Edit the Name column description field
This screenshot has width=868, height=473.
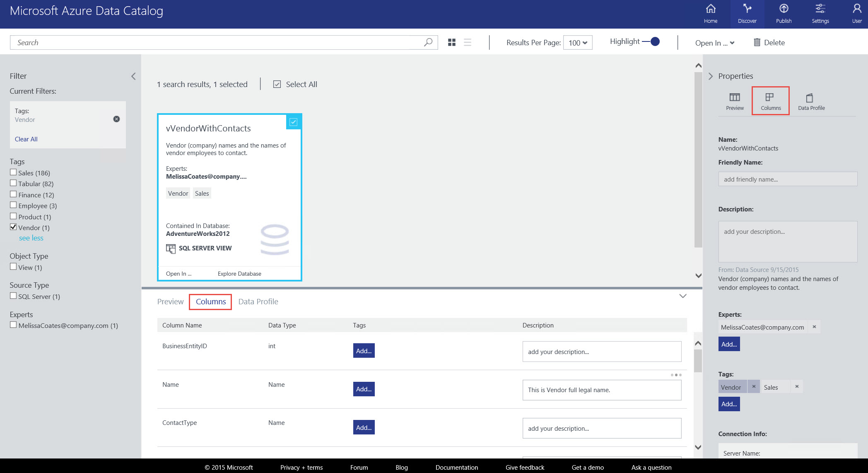tap(602, 390)
